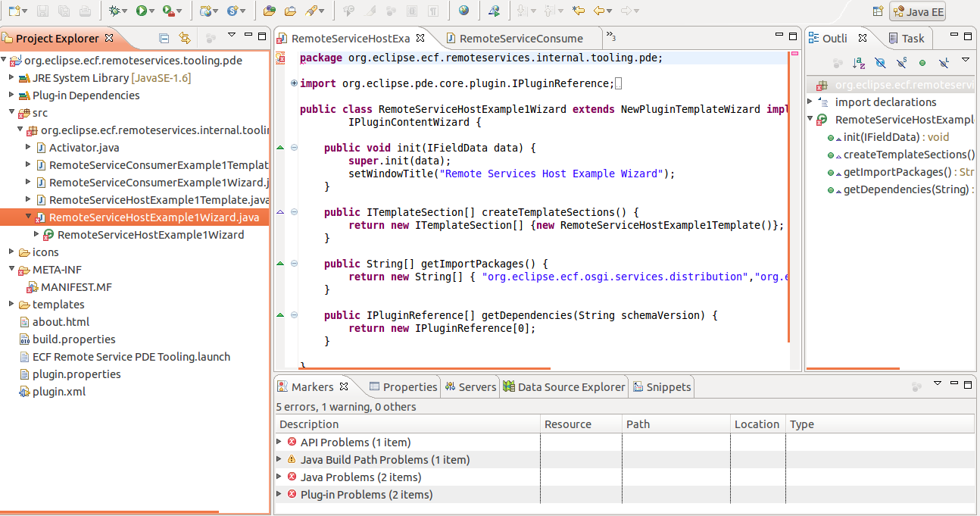Viewport: 980px width, 516px height.
Task: Switch to Java EE perspective
Action: (x=918, y=12)
